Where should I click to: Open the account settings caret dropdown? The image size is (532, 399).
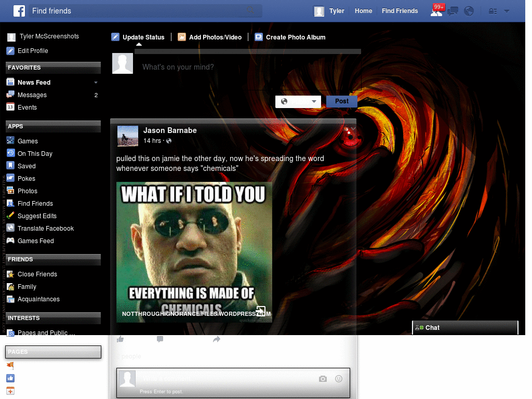tap(507, 11)
